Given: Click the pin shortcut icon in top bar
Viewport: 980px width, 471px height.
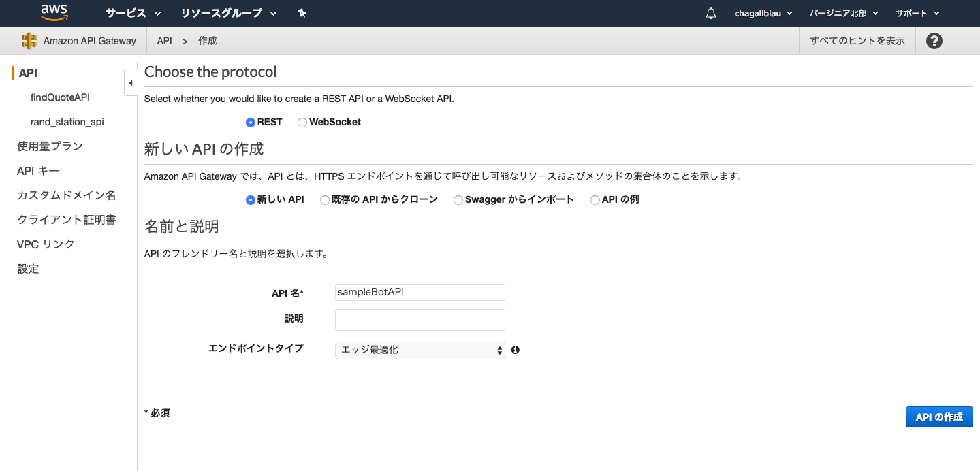Looking at the screenshot, I should point(302,13).
